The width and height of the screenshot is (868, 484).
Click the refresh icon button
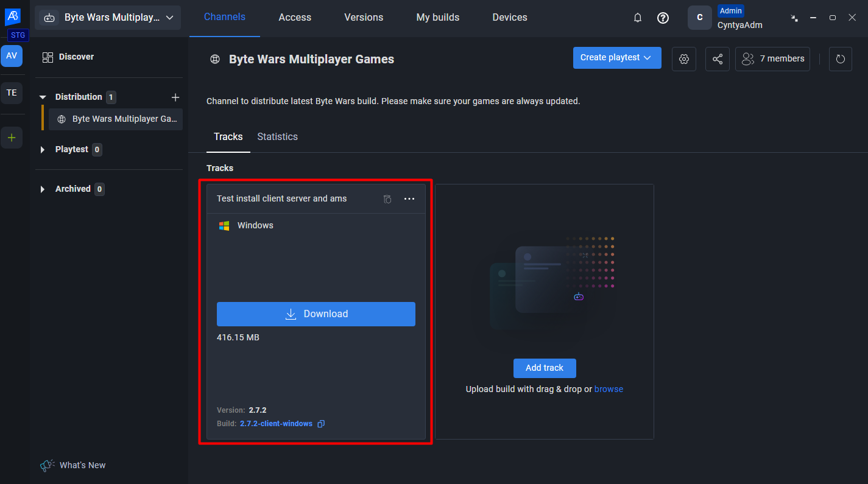[841, 59]
